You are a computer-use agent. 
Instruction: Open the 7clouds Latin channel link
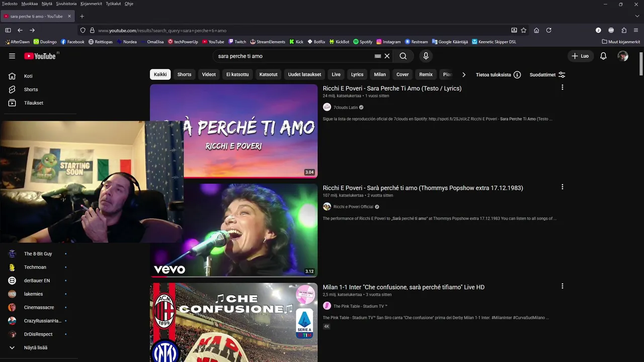pos(345,107)
